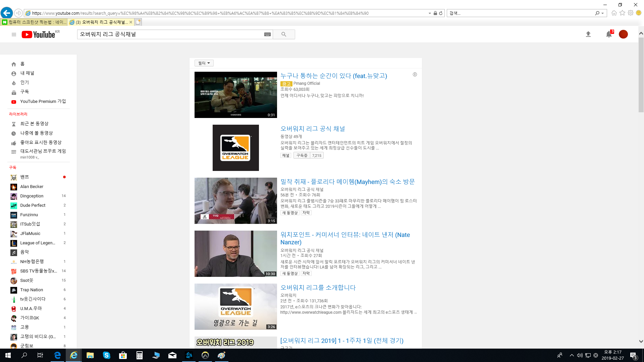The height and width of the screenshot is (362, 644).
Task: Open the Skype icon in the taskbar
Action: click(x=107, y=355)
